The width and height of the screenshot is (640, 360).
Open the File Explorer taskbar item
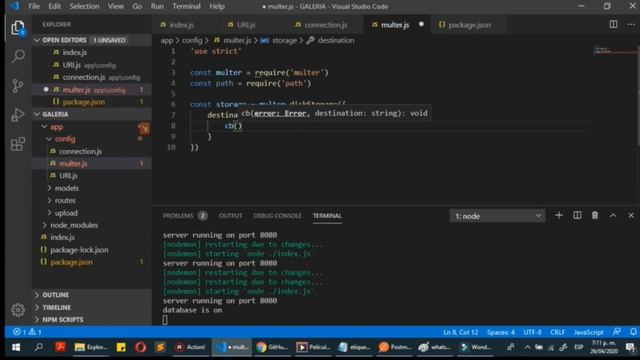coord(91,347)
